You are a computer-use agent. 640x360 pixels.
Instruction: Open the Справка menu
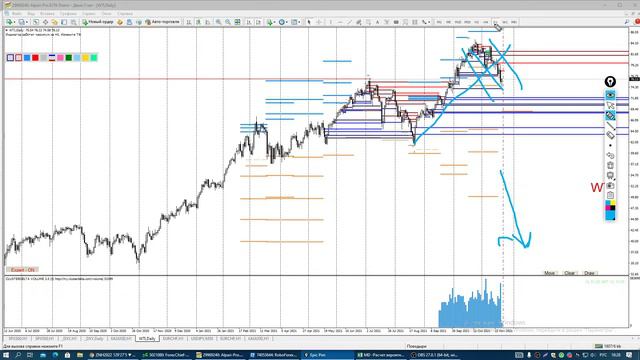(x=125, y=13)
